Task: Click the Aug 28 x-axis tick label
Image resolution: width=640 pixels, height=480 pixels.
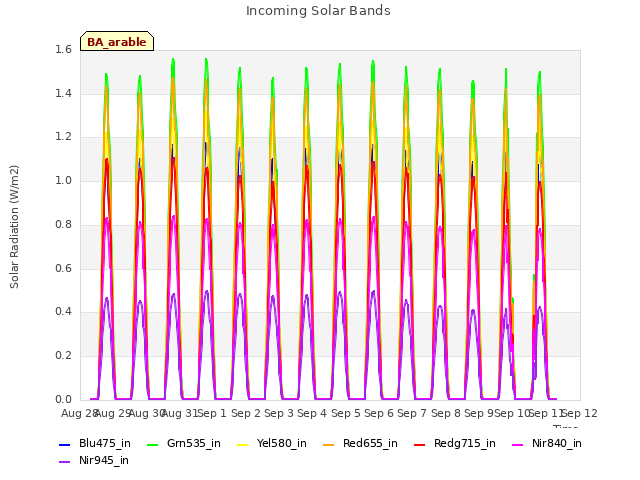Action: (x=79, y=413)
